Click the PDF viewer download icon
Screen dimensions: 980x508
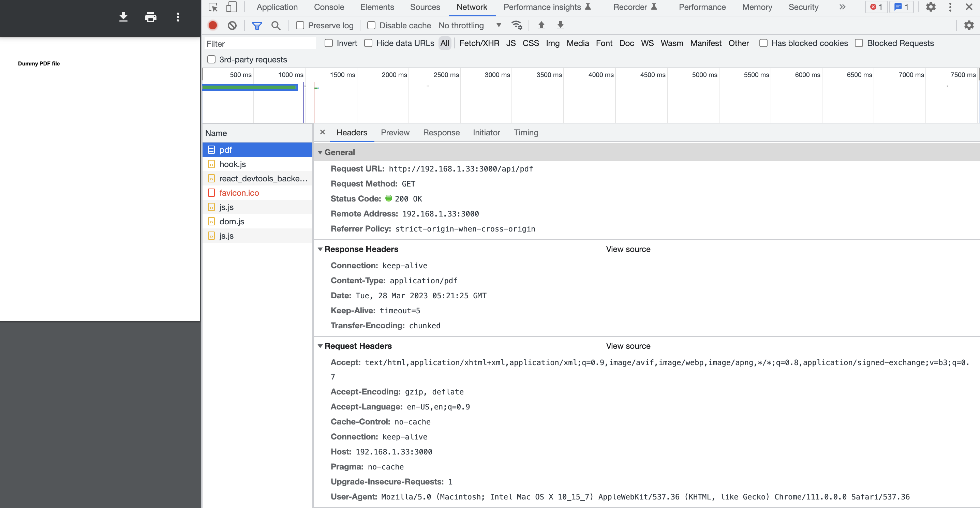[123, 17]
